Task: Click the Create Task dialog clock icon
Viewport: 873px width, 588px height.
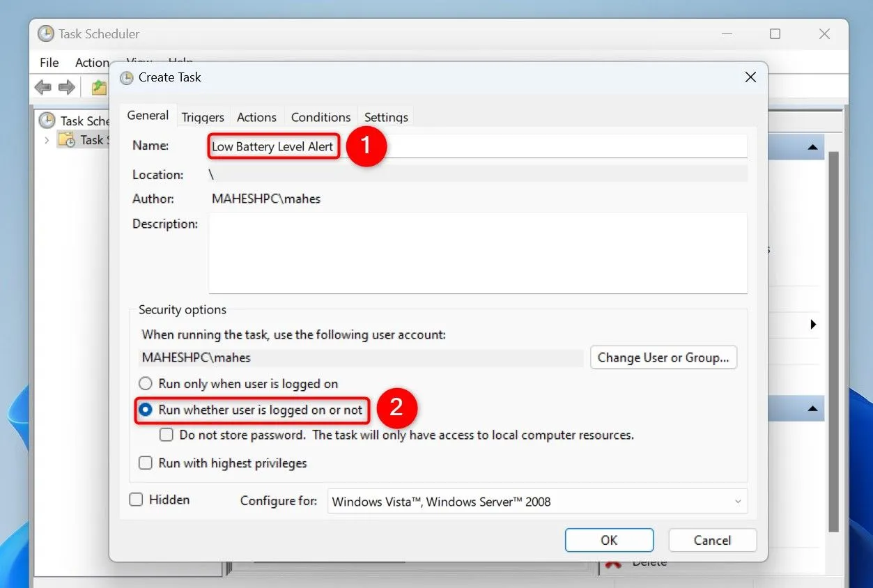Action: coord(127,77)
